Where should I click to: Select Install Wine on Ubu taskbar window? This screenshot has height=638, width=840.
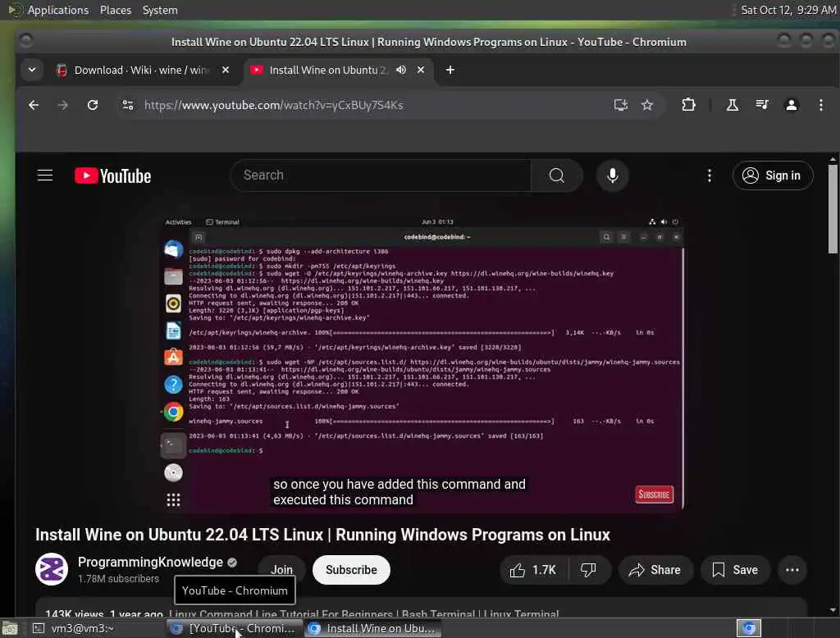[x=373, y=628]
